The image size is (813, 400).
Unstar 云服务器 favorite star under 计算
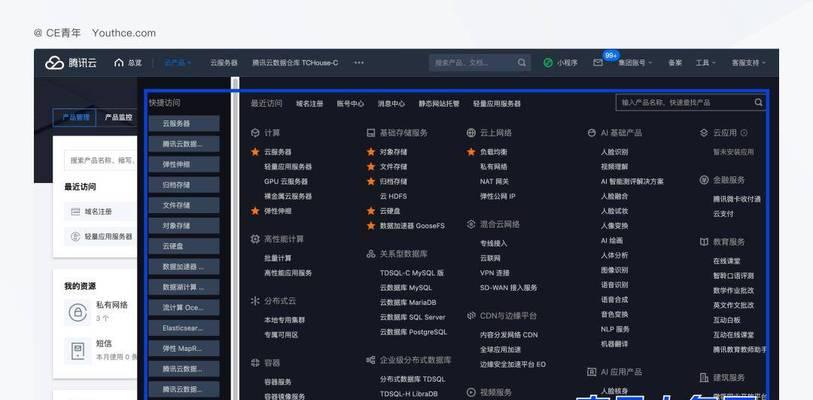[x=255, y=152]
